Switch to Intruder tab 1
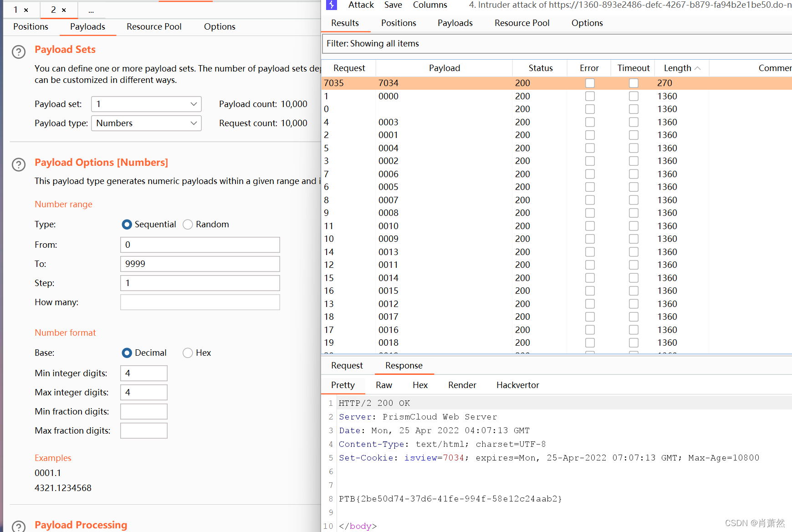 [x=15, y=10]
